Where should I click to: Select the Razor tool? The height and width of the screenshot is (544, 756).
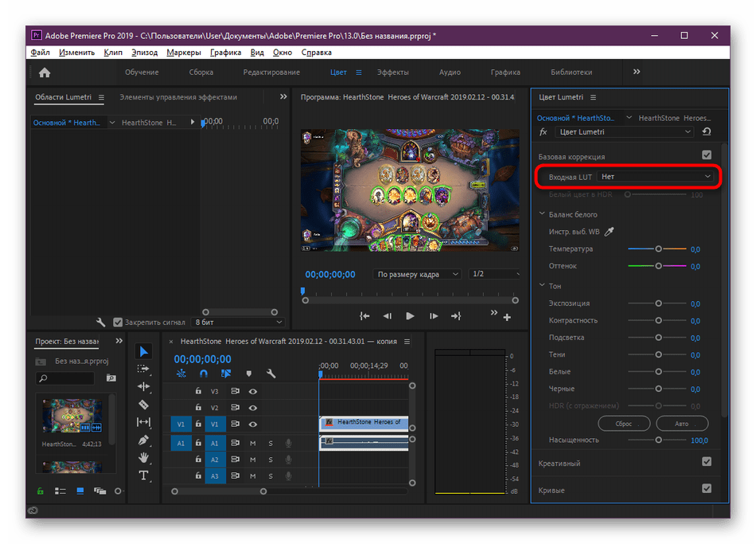point(143,405)
